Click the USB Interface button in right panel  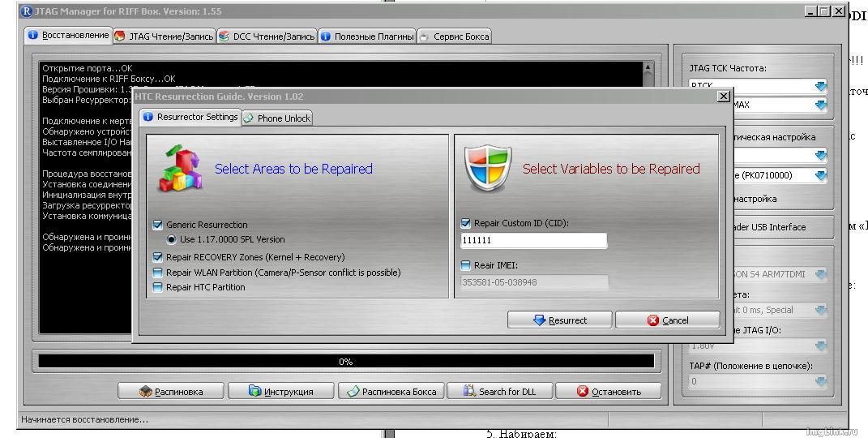pyautogui.click(x=783, y=227)
